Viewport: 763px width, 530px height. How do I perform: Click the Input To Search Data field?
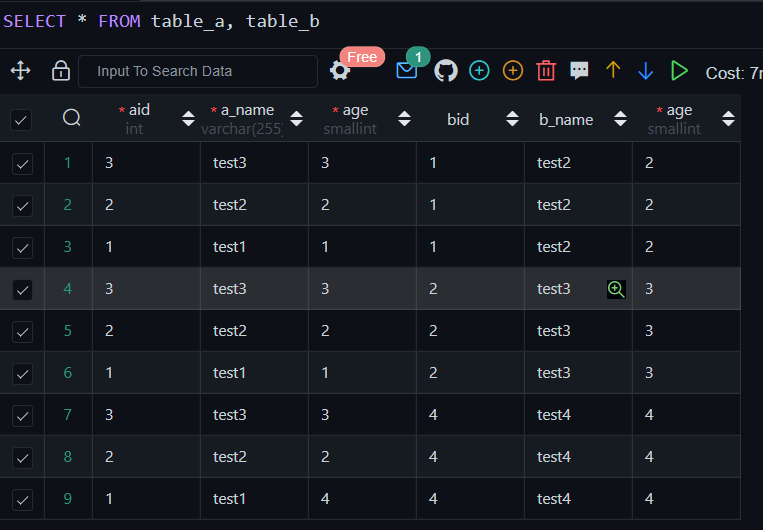click(x=197, y=71)
